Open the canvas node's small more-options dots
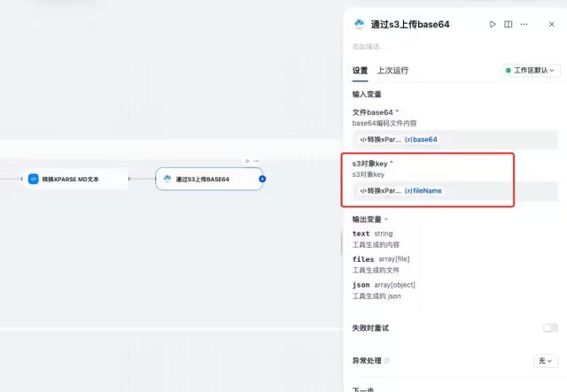The height and width of the screenshot is (392, 567). (256, 161)
